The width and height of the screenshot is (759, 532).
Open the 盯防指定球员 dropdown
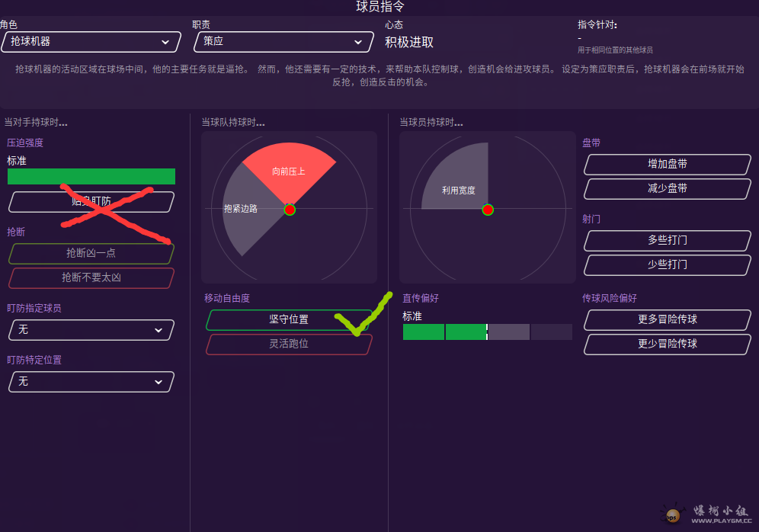[91, 330]
